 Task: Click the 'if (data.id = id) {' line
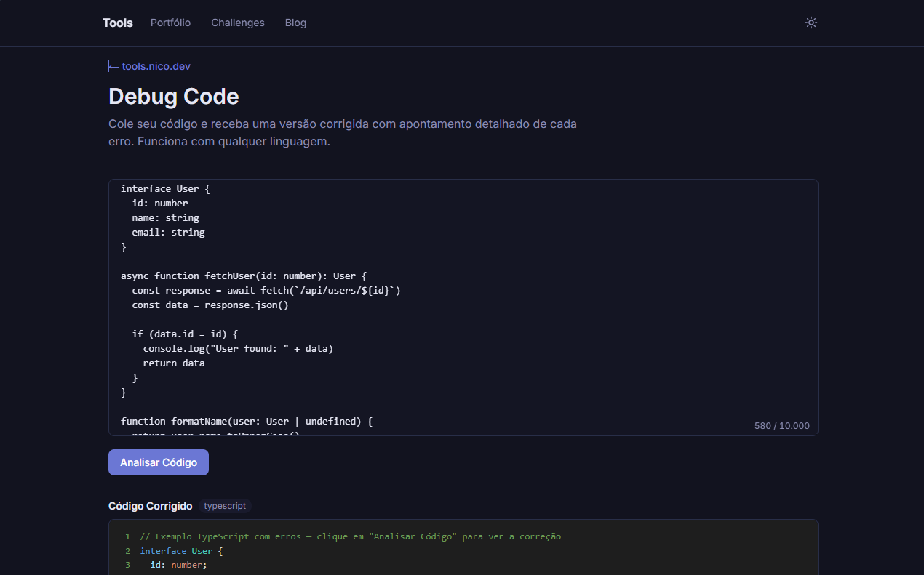[x=185, y=334]
